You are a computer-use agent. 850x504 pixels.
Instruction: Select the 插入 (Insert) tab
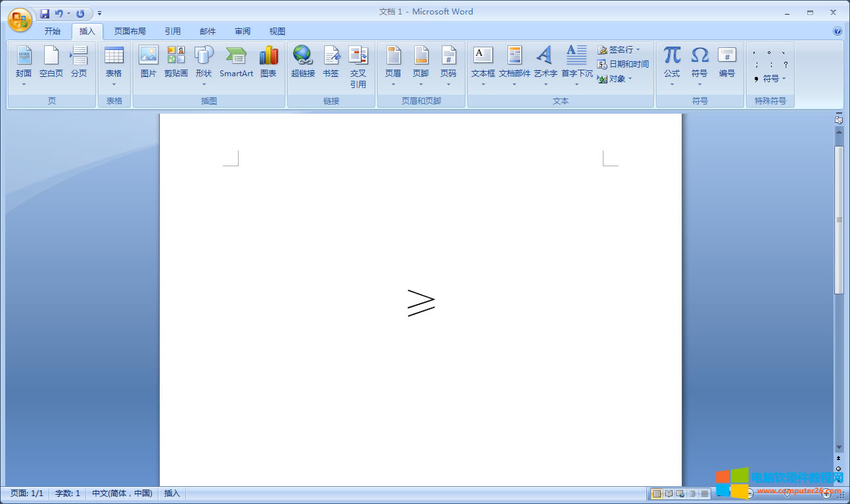(x=87, y=31)
